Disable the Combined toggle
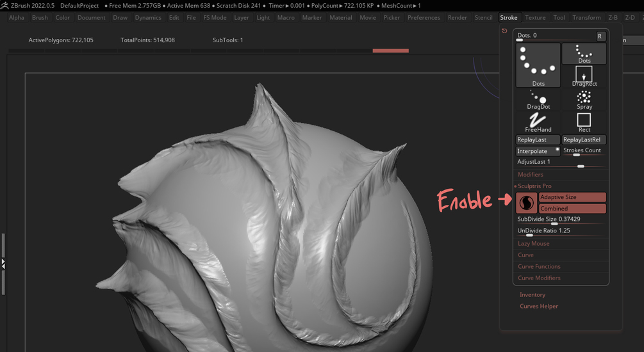 [572, 209]
